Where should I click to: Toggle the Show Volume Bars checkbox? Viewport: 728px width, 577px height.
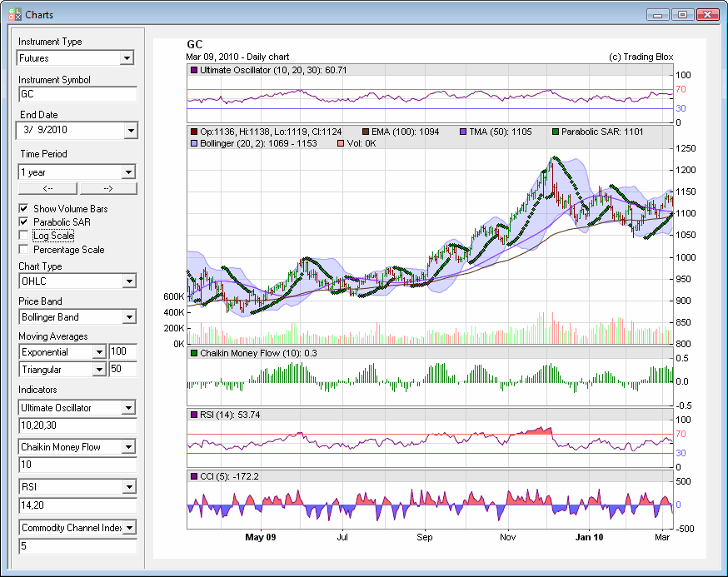23,208
